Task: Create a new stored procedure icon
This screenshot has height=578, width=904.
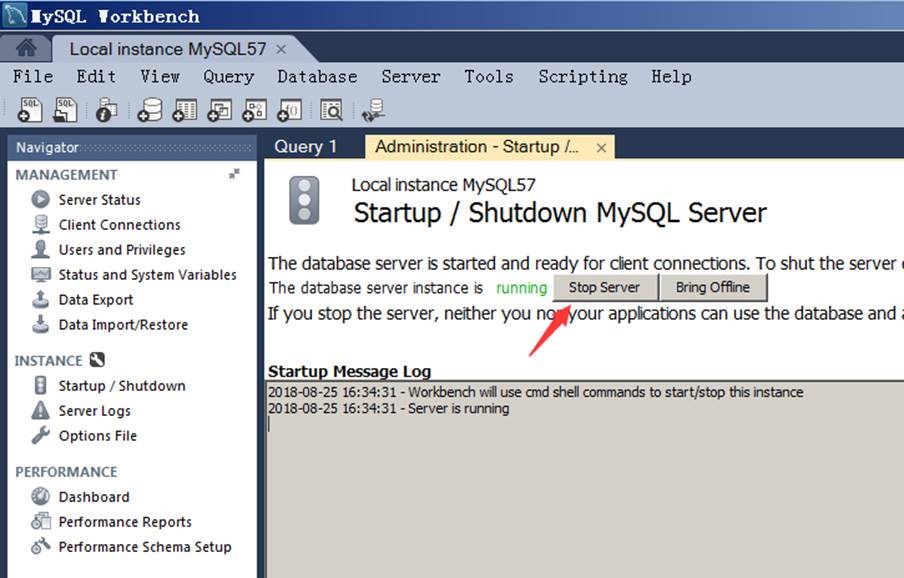Action: click(x=254, y=109)
